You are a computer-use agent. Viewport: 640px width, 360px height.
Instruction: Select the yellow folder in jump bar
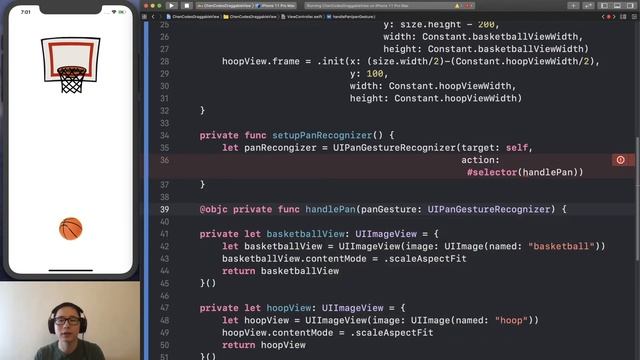tap(250, 17)
